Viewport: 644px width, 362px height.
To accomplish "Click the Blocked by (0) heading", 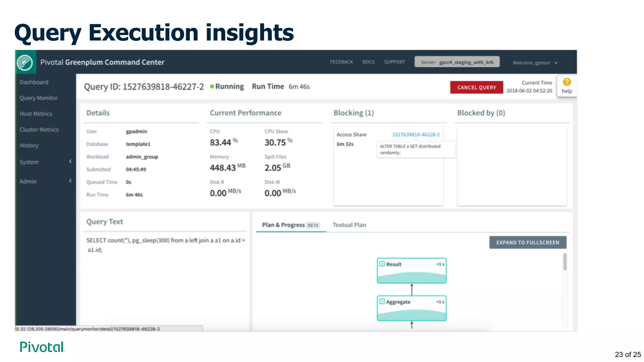I will pyautogui.click(x=481, y=113).
